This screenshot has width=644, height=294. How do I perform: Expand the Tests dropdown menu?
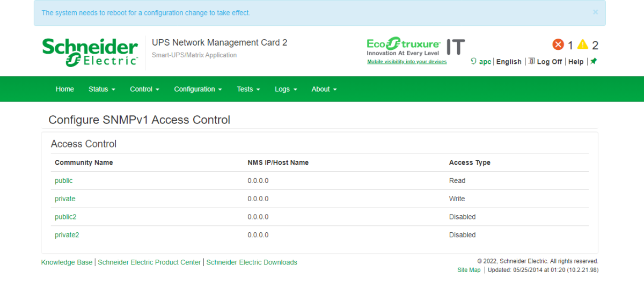(x=248, y=89)
